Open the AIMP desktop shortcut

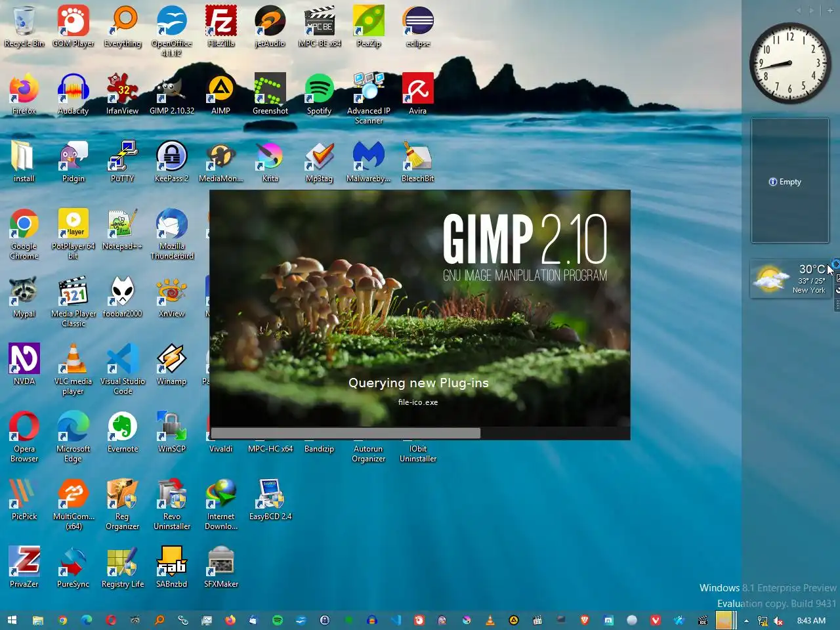coord(221,94)
